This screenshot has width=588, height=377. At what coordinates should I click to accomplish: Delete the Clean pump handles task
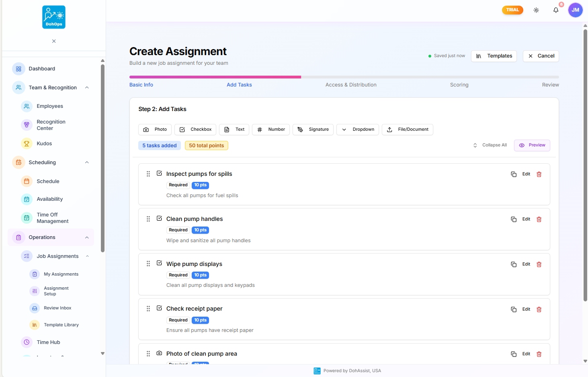(539, 219)
